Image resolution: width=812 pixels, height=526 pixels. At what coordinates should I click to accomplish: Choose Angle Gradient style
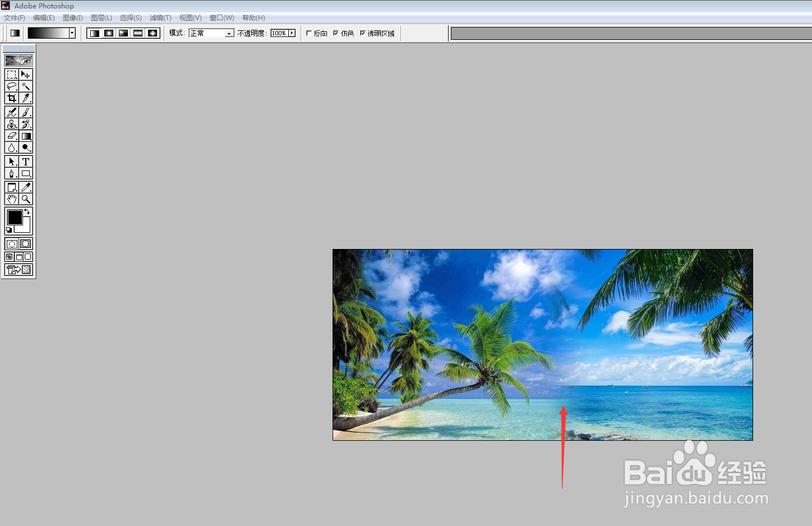coord(123,33)
